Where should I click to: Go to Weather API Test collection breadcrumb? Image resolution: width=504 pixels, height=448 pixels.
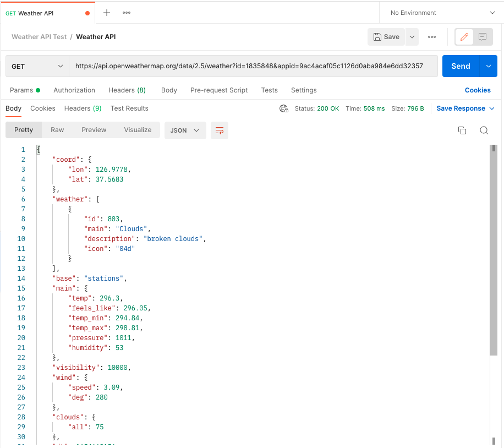(x=39, y=37)
